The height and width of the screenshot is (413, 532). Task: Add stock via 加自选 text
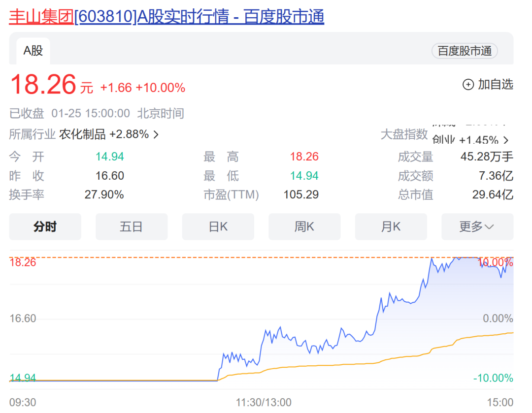[x=496, y=85]
